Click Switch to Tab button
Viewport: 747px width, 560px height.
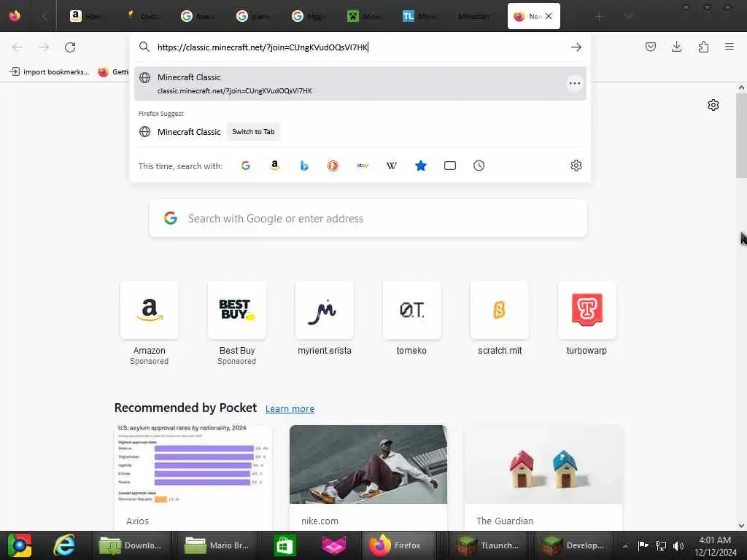point(253,132)
